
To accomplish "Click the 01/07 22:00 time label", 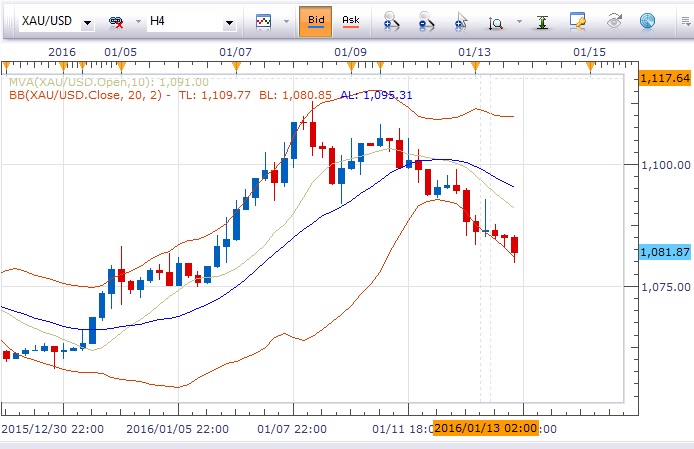I will pyautogui.click(x=292, y=429).
